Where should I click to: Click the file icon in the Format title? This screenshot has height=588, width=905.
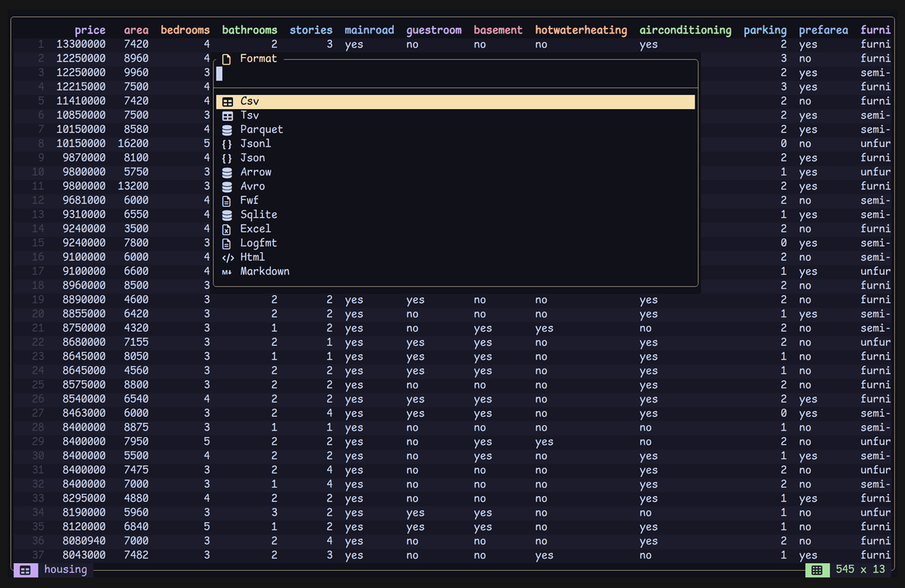226,59
